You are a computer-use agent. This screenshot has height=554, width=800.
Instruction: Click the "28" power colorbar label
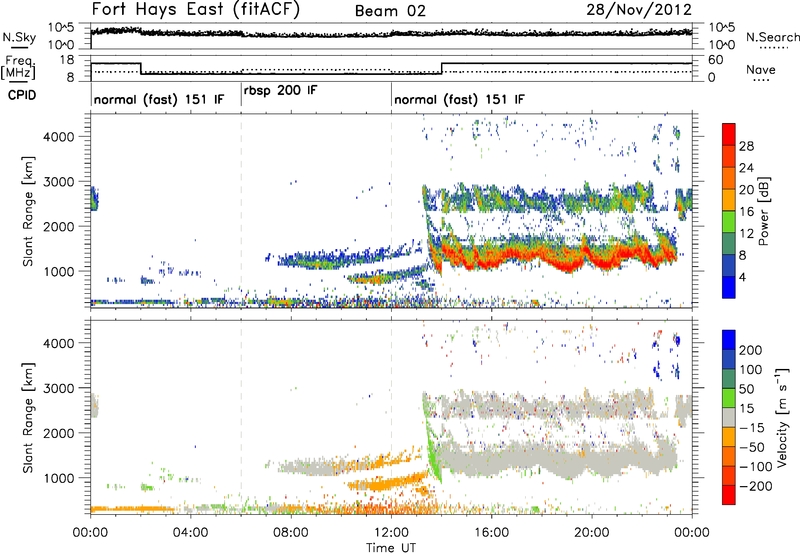point(746,146)
